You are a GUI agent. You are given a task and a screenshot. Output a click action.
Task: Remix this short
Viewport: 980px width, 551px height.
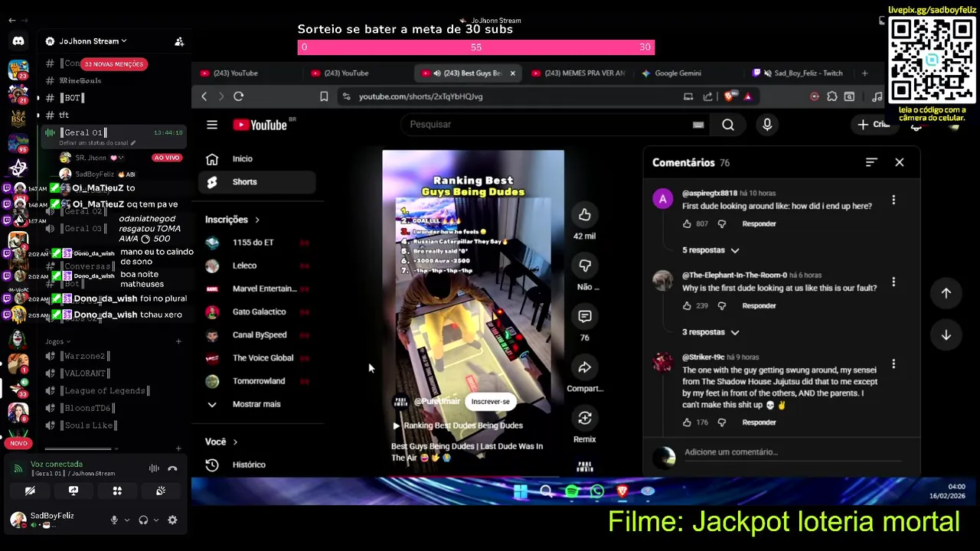585,418
